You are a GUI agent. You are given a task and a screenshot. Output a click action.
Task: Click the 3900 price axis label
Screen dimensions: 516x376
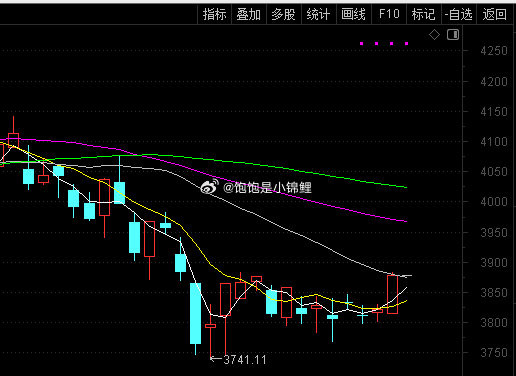[494, 262]
